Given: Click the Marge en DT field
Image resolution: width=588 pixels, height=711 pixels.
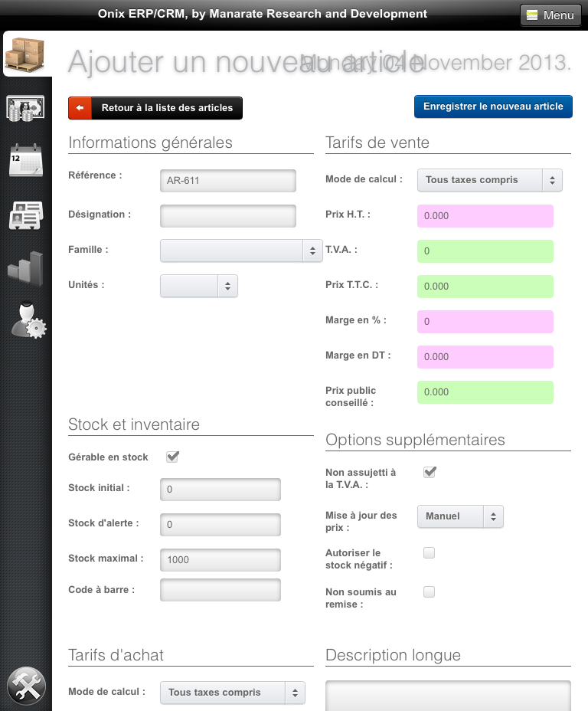Looking at the screenshot, I should click(x=485, y=357).
